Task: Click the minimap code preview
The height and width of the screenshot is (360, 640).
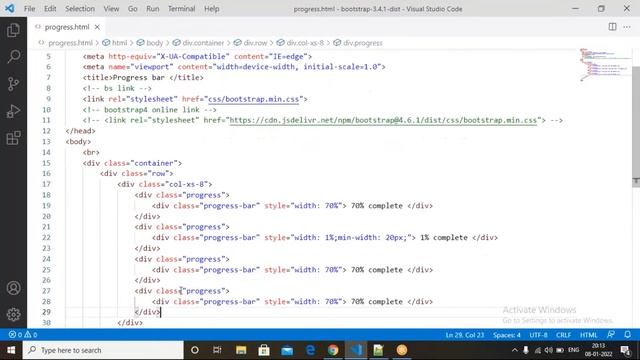Action: click(x=605, y=64)
